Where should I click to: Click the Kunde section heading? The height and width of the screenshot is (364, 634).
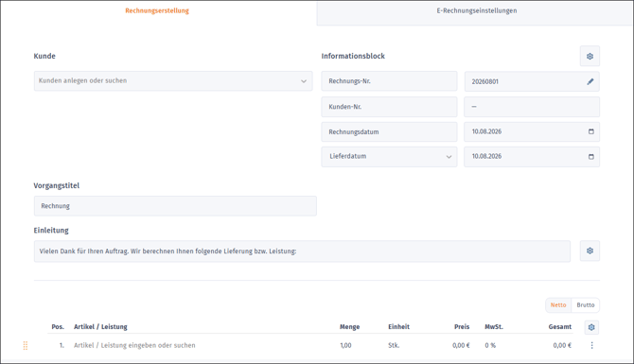(44, 56)
